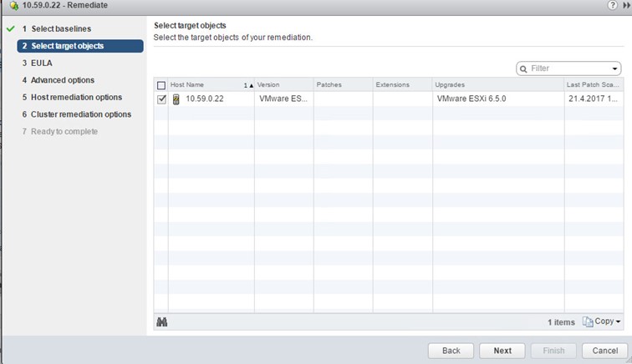Click the host server icon beside 10.59.0.22
The width and height of the screenshot is (632, 364).
click(x=176, y=99)
